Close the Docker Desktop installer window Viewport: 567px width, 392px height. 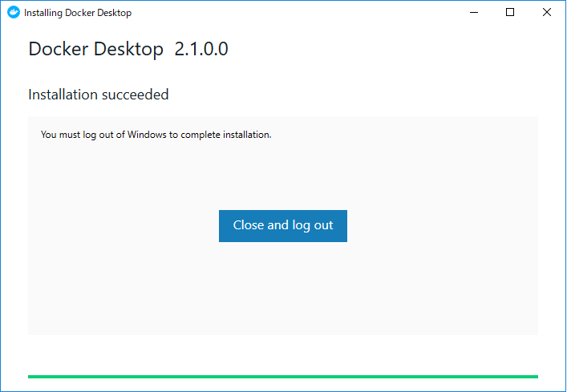point(547,12)
